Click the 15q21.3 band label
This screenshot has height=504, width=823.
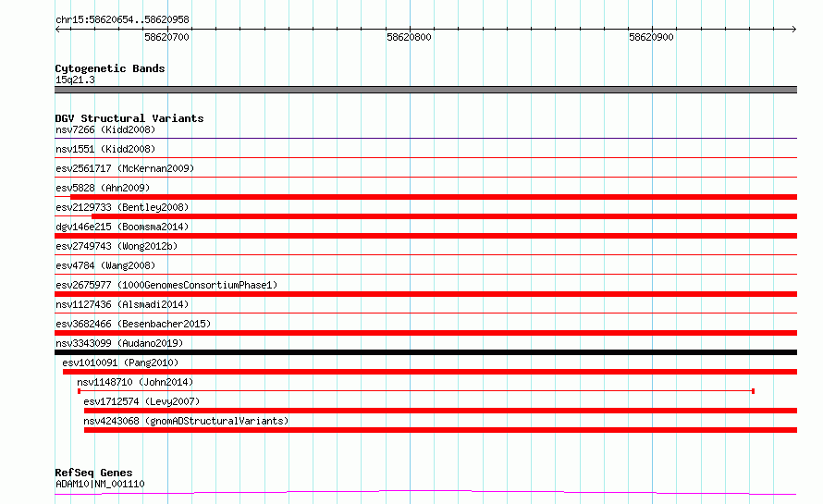point(75,80)
